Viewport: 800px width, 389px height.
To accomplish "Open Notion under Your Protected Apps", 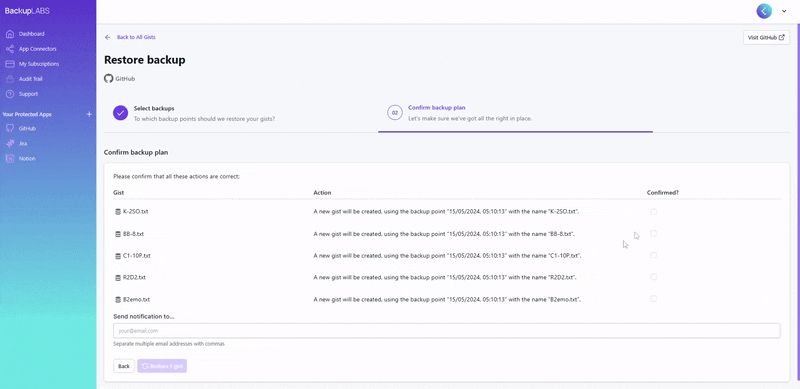I will click(27, 159).
